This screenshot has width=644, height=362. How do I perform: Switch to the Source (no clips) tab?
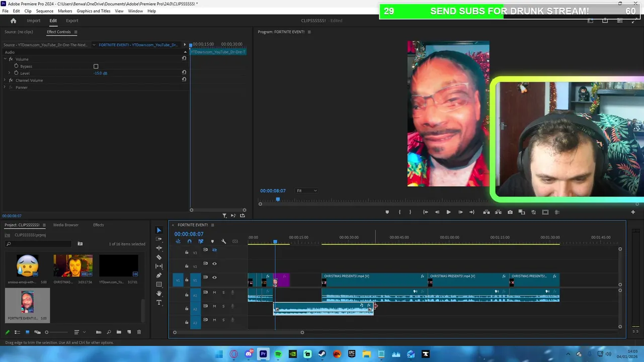19,32
